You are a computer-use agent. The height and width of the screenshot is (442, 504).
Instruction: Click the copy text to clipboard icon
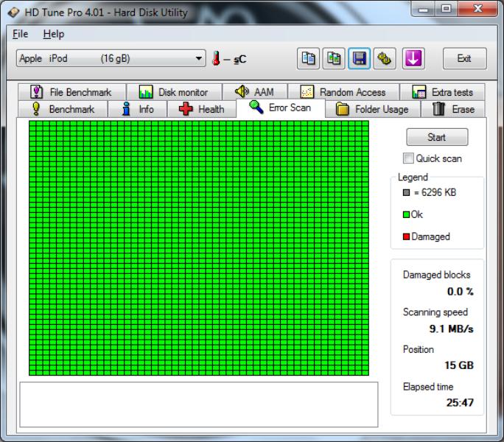pos(307,58)
